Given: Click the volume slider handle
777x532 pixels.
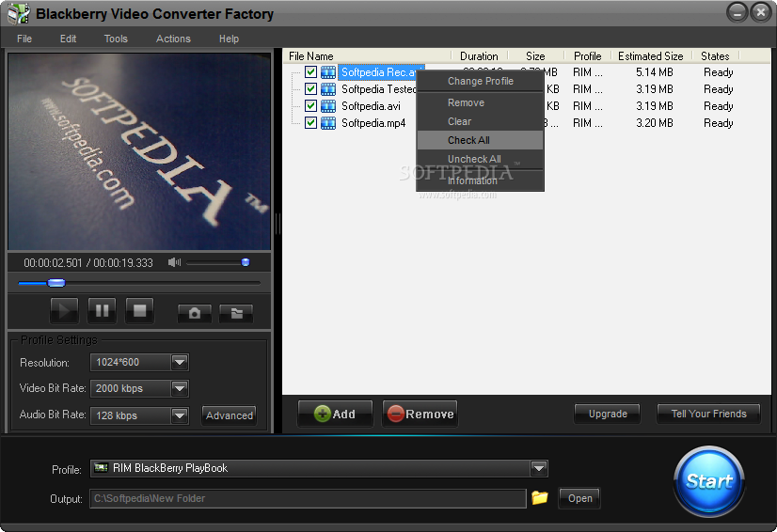Looking at the screenshot, I should [246, 262].
